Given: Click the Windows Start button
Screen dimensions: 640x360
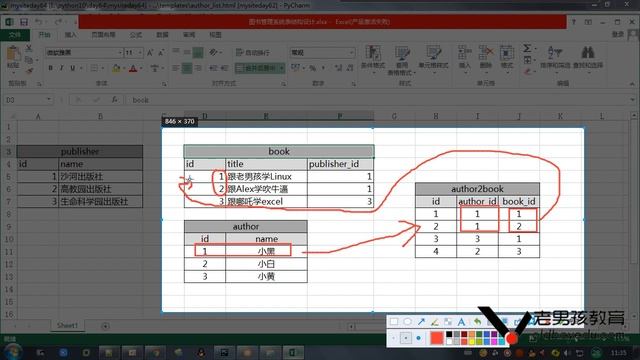Looking at the screenshot, I should 13,352.
